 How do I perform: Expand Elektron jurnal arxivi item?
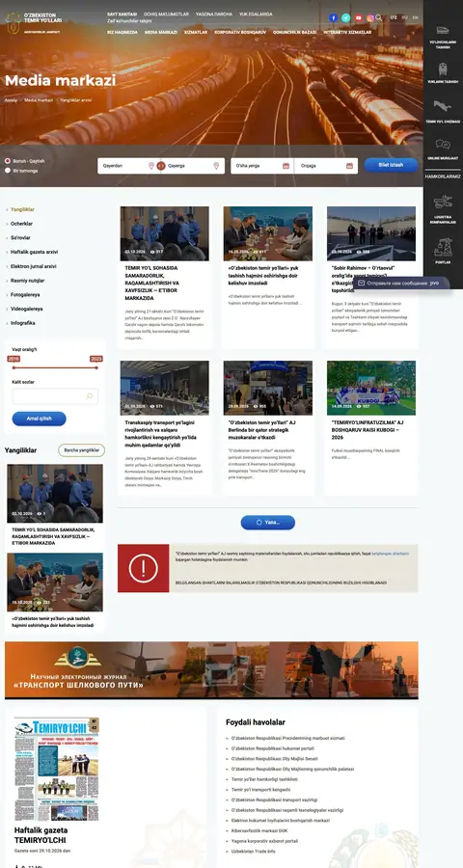click(x=33, y=266)
